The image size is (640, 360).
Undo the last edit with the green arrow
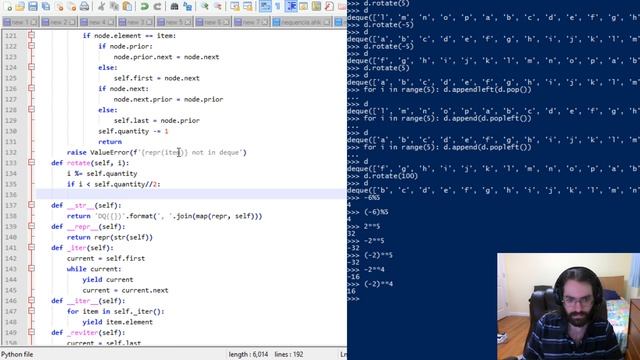pyautogui.click(x=144, y=6)
